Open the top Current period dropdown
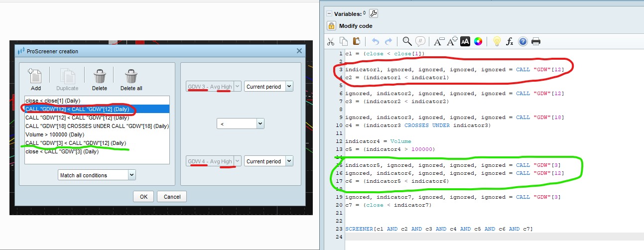Screen dimensions: 644x250 [269, 86]
